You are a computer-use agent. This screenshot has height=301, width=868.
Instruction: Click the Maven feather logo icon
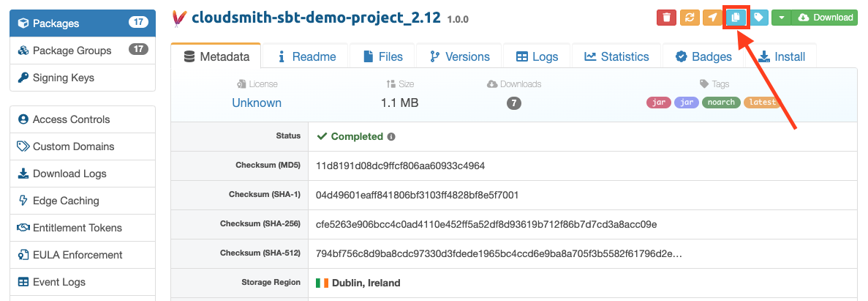pos(179,18)
